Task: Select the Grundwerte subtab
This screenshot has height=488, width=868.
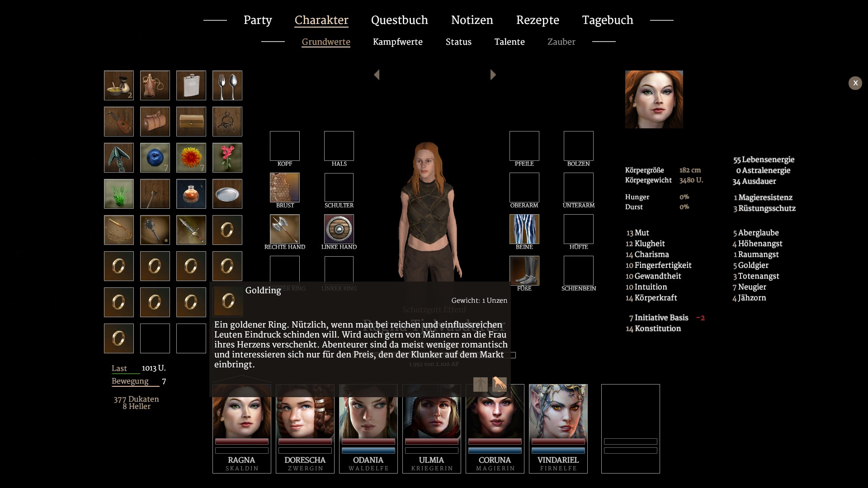Action: pos(326,42)
